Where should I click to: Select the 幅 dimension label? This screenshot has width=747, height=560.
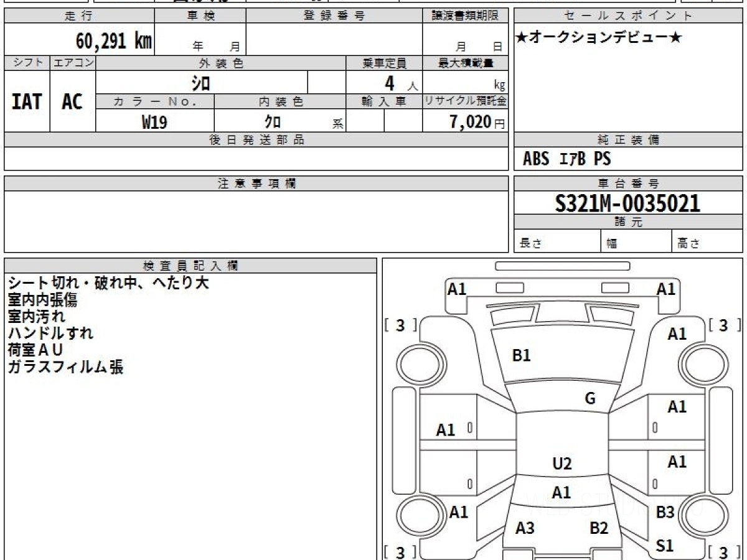click(613, 243)
